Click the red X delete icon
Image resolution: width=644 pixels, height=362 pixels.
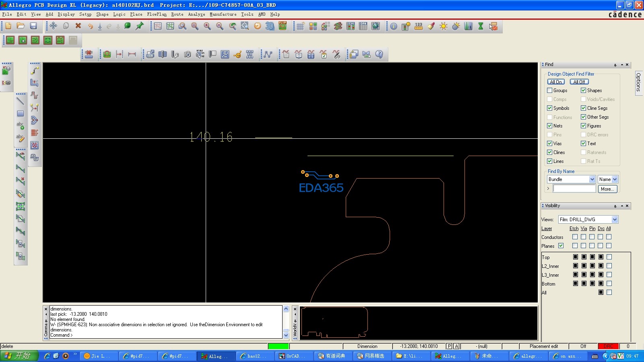78,26
